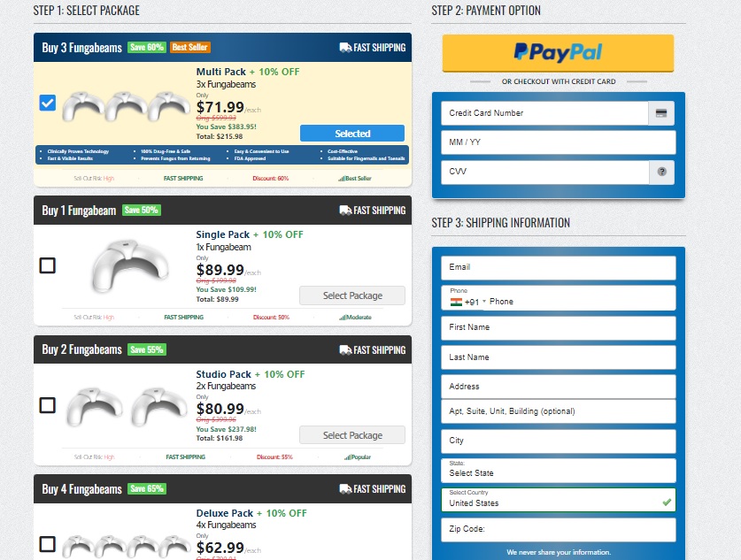Click the credit card icon beside card number
741x560 pixels.
[660, 113]
